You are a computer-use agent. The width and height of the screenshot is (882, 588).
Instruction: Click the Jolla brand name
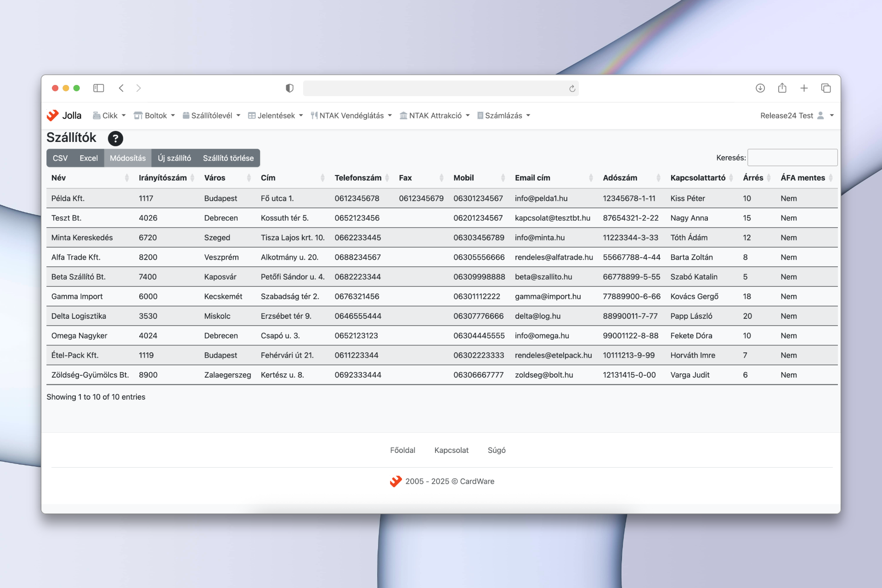pos(72,116)
